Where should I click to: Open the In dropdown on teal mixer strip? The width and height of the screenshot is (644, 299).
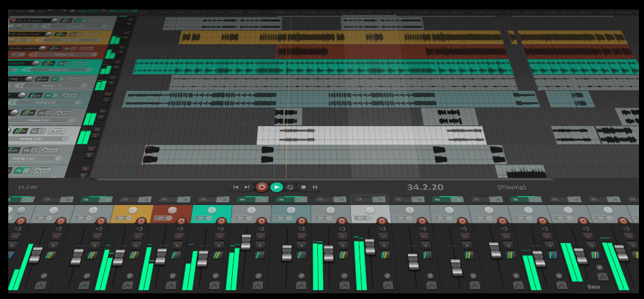coord(203,218)
